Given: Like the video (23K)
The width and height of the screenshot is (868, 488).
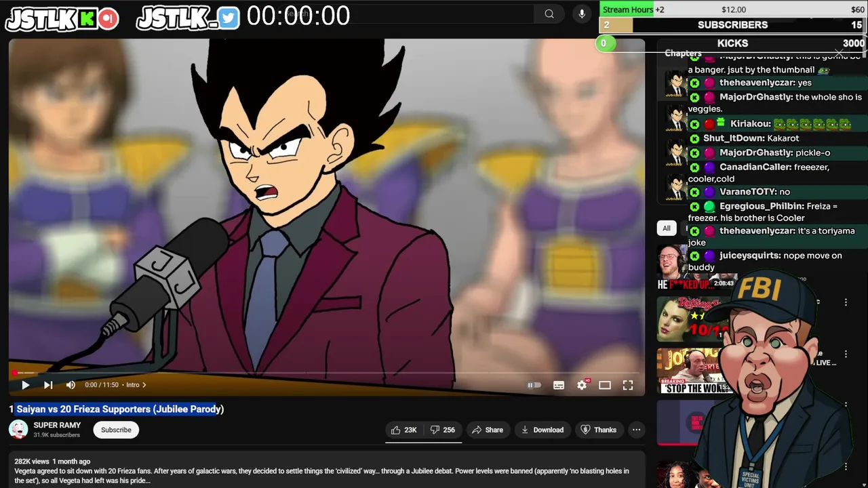Looking at the screenshot, I should pyautogui.click(x=404, y=430).
